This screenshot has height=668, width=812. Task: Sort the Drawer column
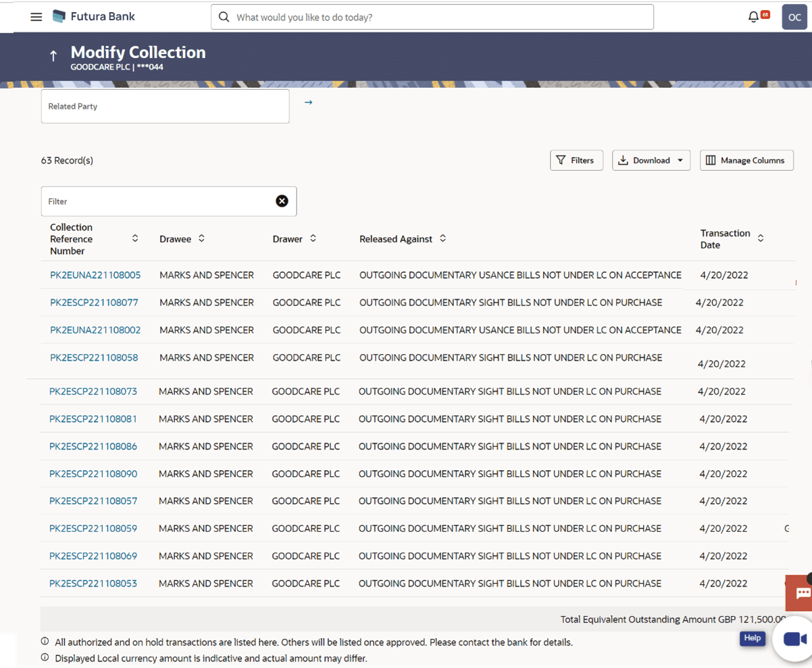click(313, 238)
